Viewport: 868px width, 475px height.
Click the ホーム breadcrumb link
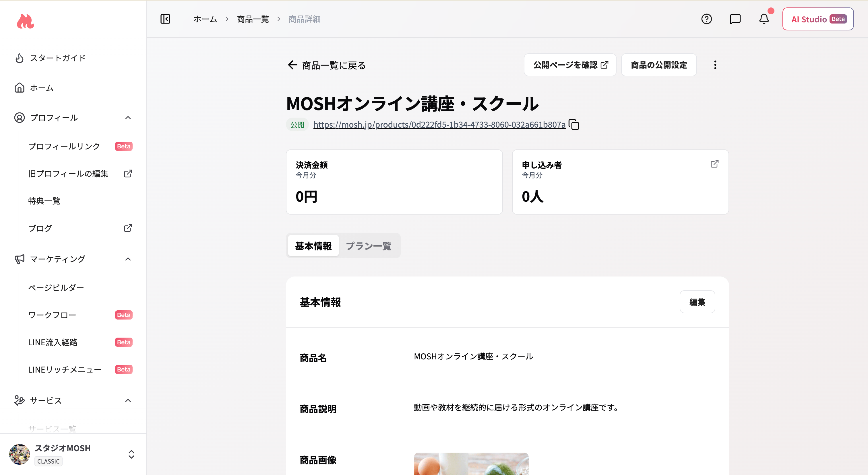pyautogui.click(x=205, y=19)
